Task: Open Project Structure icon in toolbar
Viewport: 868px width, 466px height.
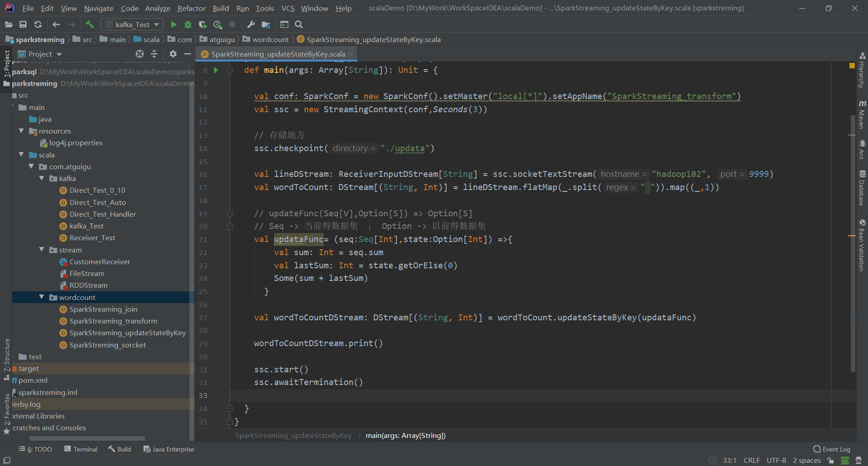Action: [266, 24]
